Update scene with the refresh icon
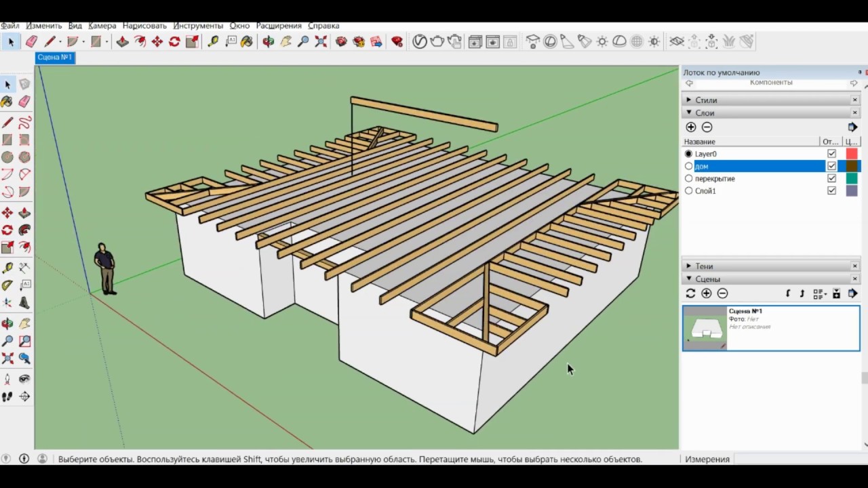 [x=690, y=293]
